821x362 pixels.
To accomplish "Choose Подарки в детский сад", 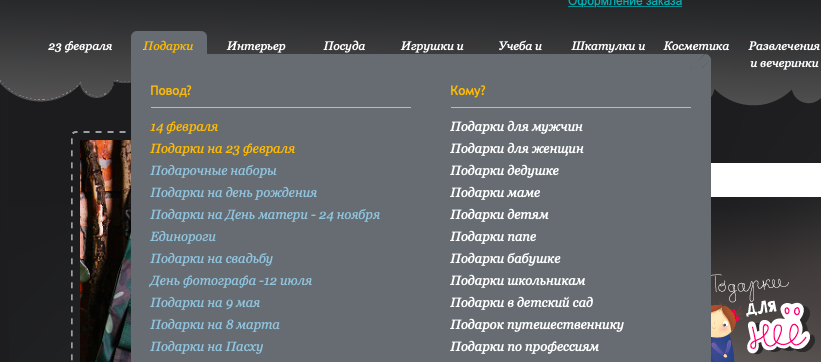I will pyautogui.click(x=522, y=303).
